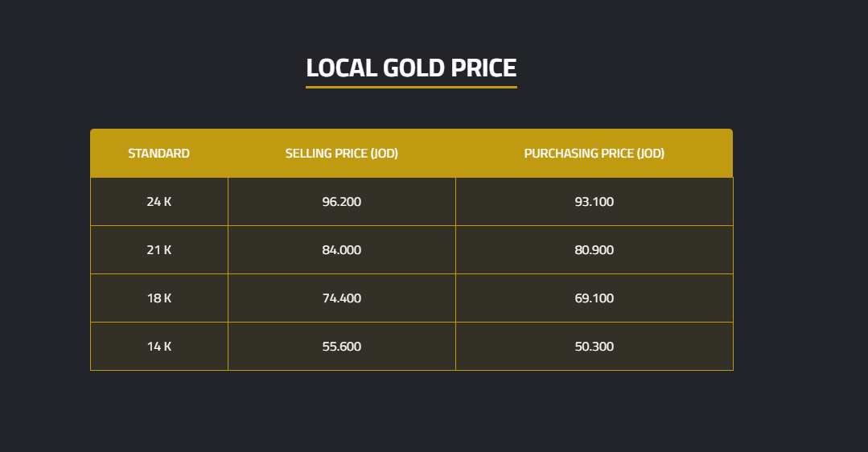This screenshot has height=452, width=868.
Task: Select the 24 K standard cell
Action: [x=159, y=202]
